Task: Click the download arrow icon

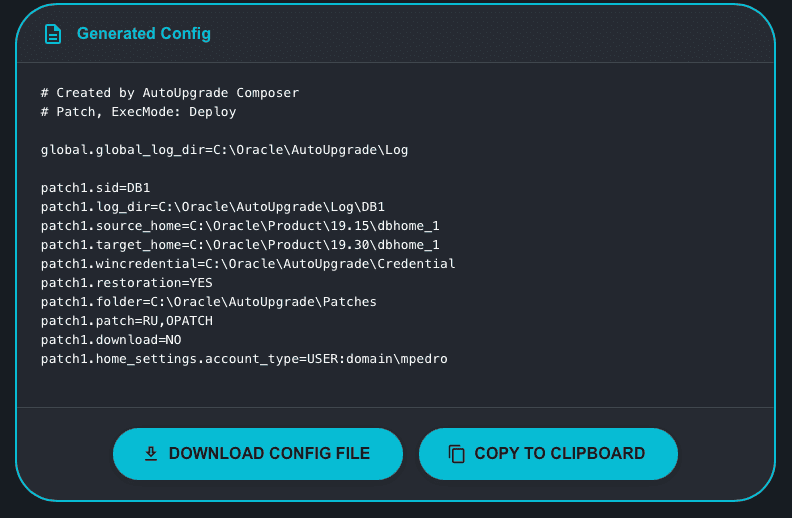Action: 151,453
